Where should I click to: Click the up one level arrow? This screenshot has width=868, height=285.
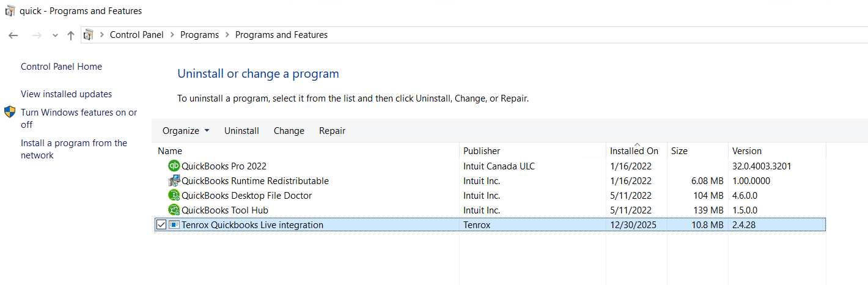tap(71, 35)
